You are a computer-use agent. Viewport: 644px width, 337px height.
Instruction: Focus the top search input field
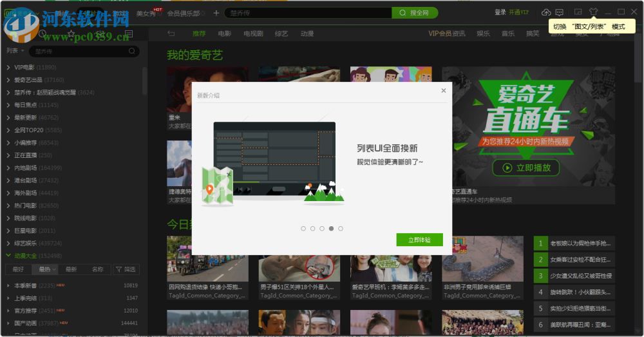(x=308, y=13)
